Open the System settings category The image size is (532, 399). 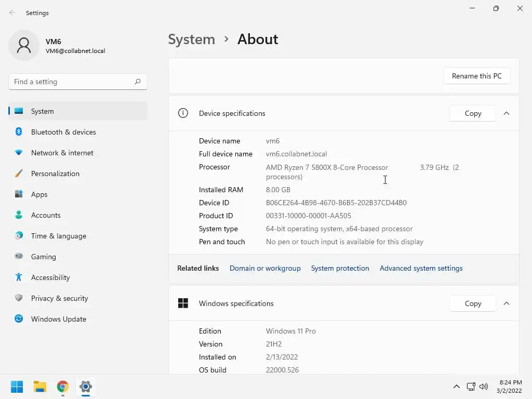[78, 111]
